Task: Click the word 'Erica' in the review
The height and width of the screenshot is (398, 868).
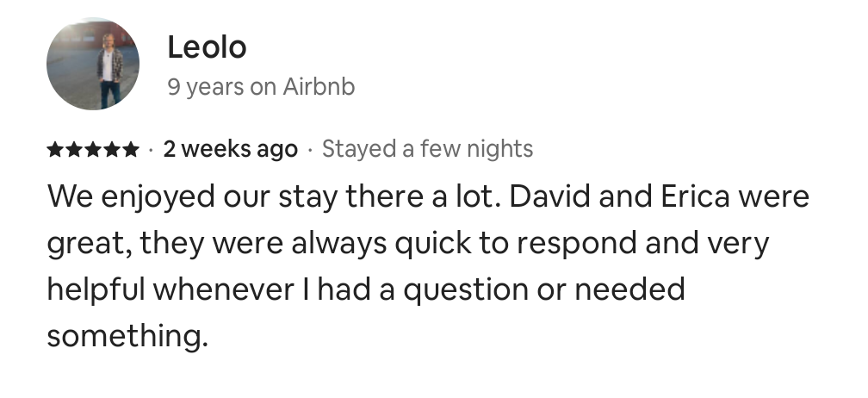Action: pos(695,197)
